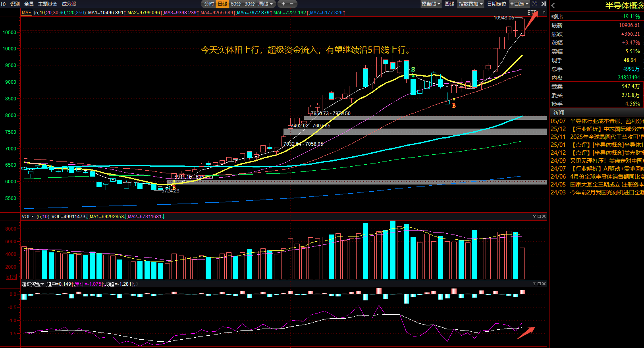
Task: Close the VOL panel
Action: (x=544, y=216)
